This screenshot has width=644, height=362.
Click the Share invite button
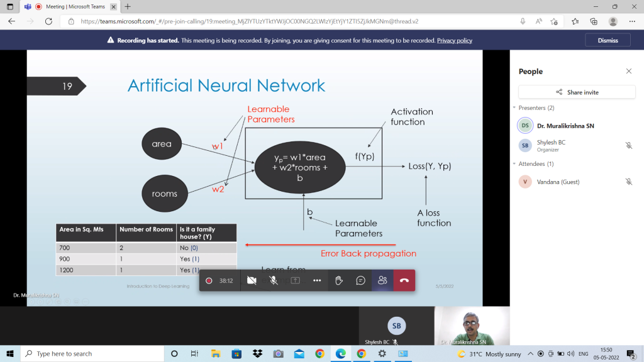click(x=577, y=92)
